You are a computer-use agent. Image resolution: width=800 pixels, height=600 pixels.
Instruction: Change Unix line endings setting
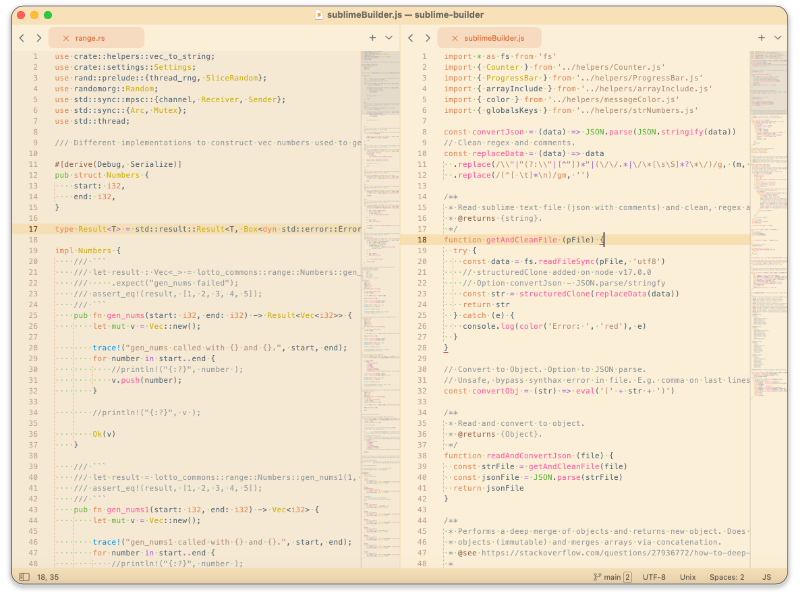pyautogui.click(x=687, y=577)
